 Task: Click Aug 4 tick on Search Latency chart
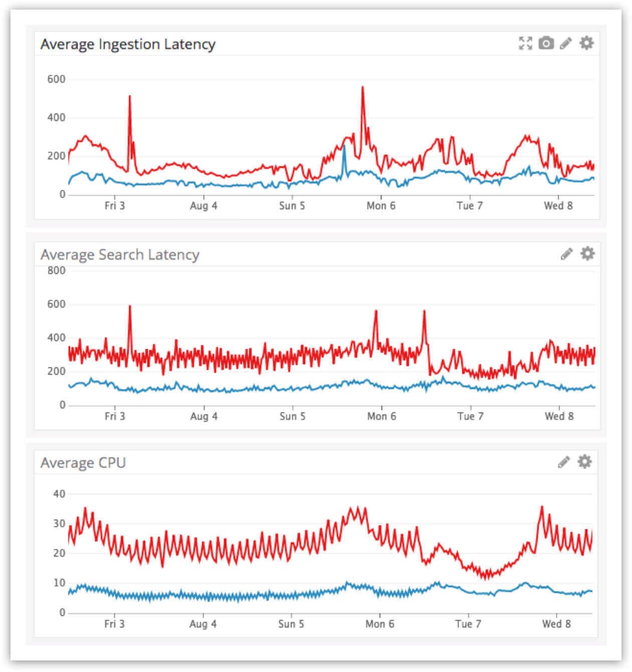pyautogui.click(x=204, y=416)
